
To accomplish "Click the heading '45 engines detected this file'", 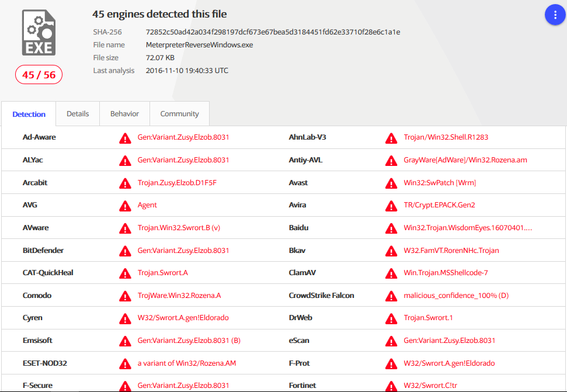I will coord(159,14).
